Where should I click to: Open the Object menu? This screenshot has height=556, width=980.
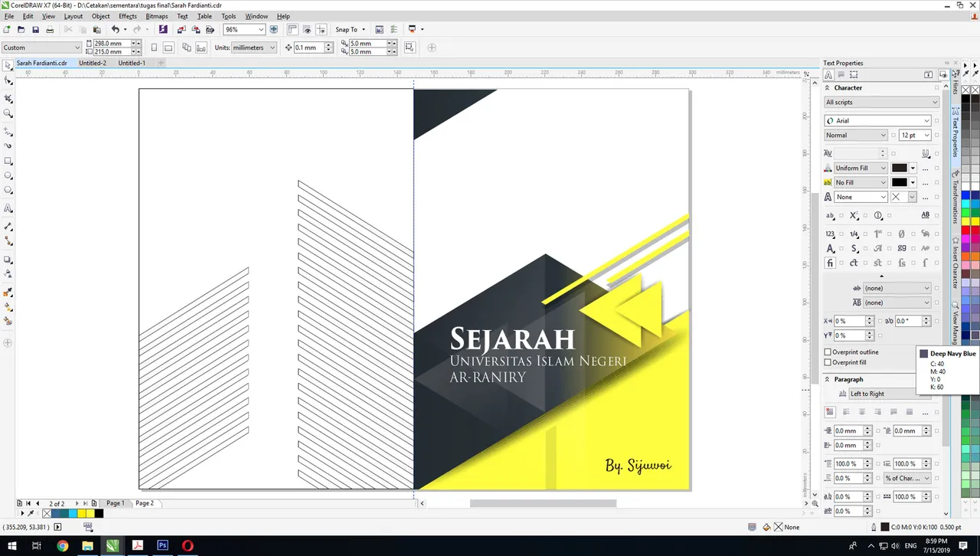click(100, 16)
